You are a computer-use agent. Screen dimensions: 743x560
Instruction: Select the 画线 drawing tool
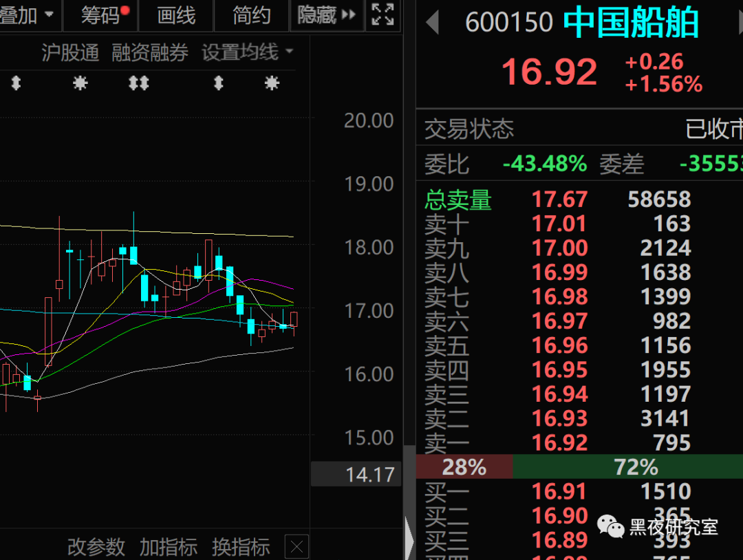[176, 16]
